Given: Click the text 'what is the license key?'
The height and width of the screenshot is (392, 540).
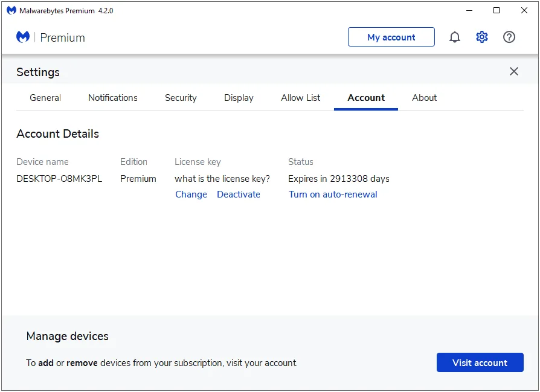Looking at the screenshot, I should (222, 179).
